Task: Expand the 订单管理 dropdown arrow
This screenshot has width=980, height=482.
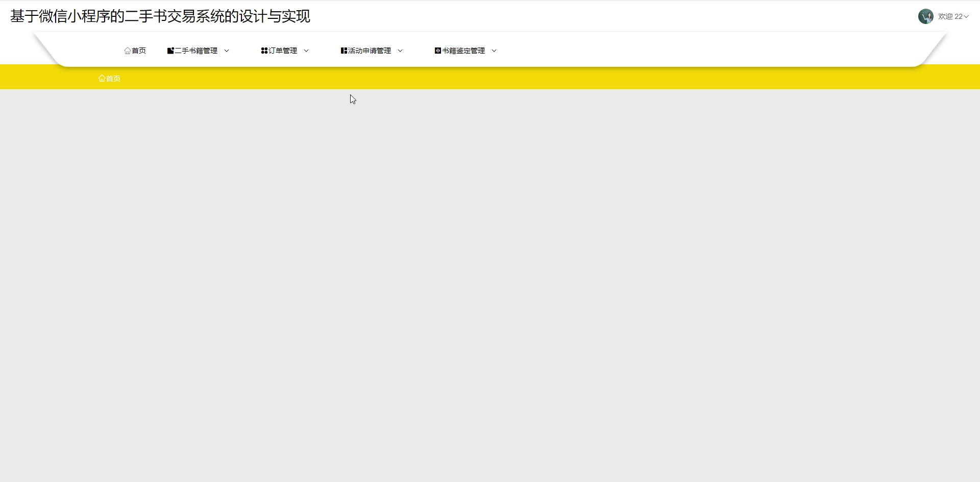Action: coord(306,51)
